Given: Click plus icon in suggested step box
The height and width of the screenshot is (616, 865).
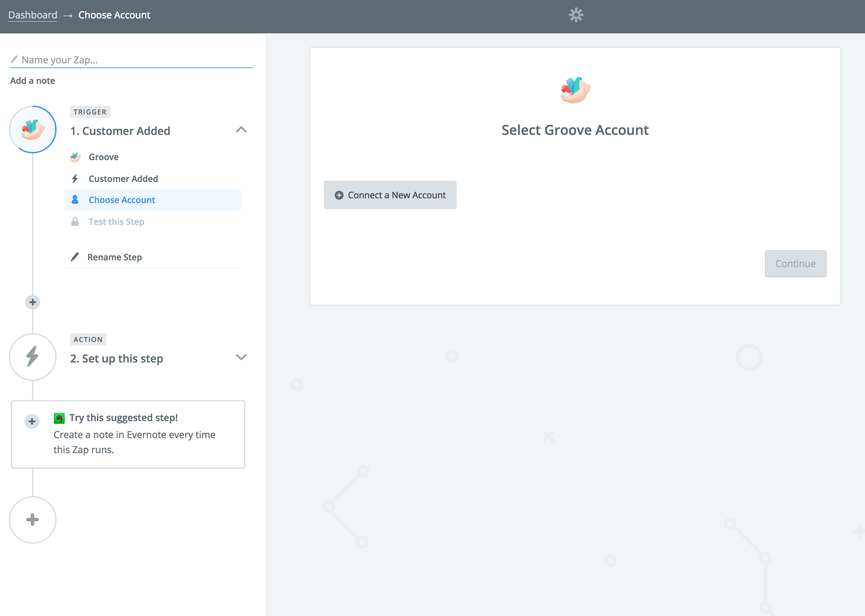Looking at the screenshot, I should (x=32, y=421).
